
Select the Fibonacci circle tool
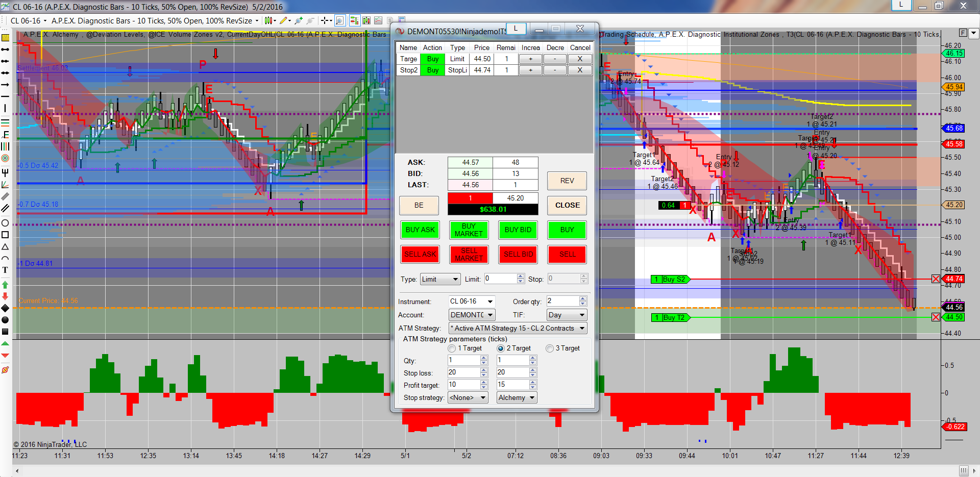(x=5, y=158)
